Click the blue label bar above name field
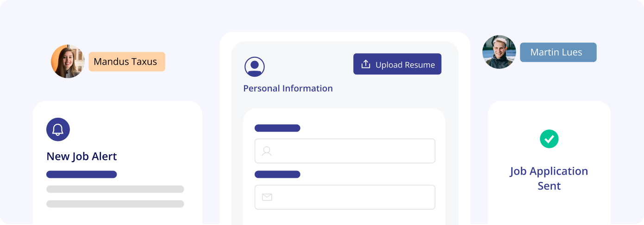The image size is (644, 225). 277,128
